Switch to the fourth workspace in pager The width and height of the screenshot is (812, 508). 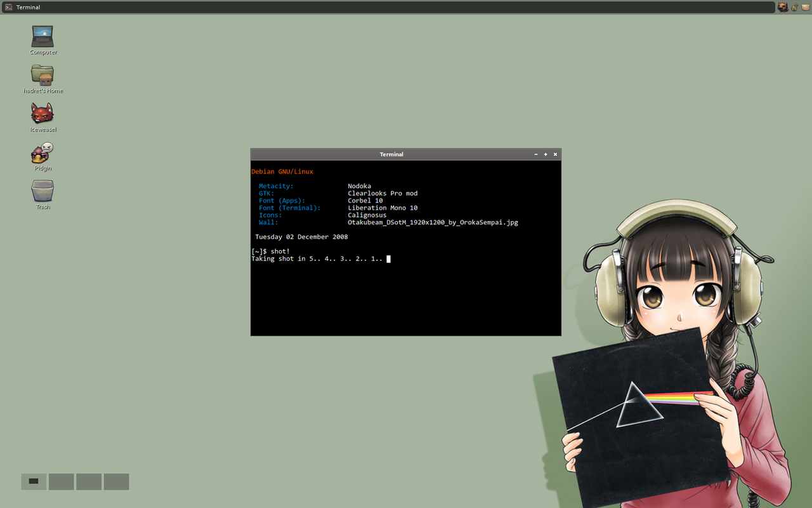pos(117,481)
